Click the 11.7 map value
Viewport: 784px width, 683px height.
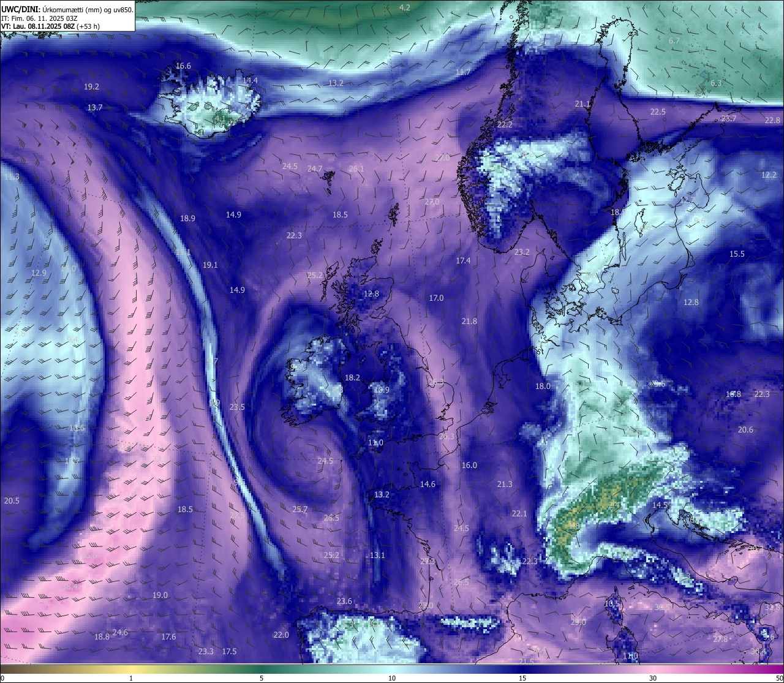(x=463, y=72)
